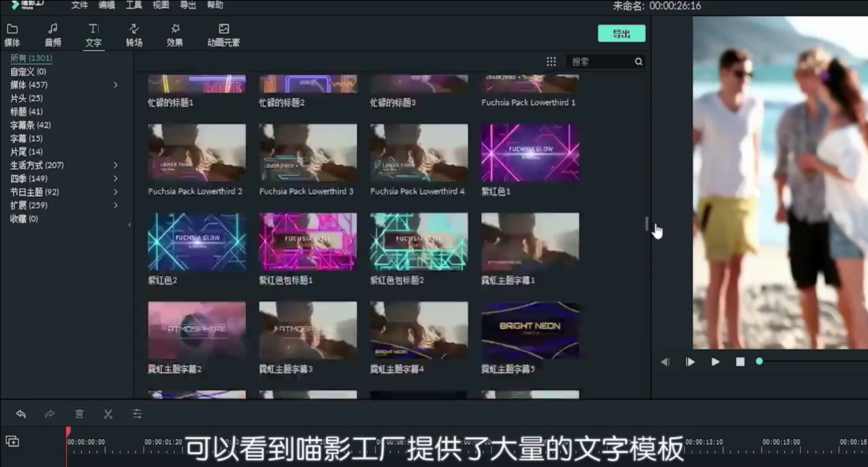Open grid view layout beside the search bar
The image size is (868, 467).
click(551, 61)
